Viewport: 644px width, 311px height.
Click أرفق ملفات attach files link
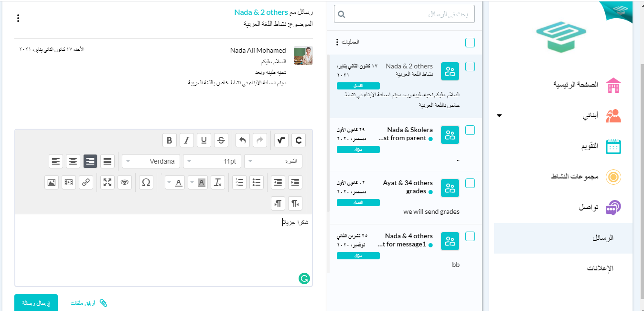(x=89, y=303)
